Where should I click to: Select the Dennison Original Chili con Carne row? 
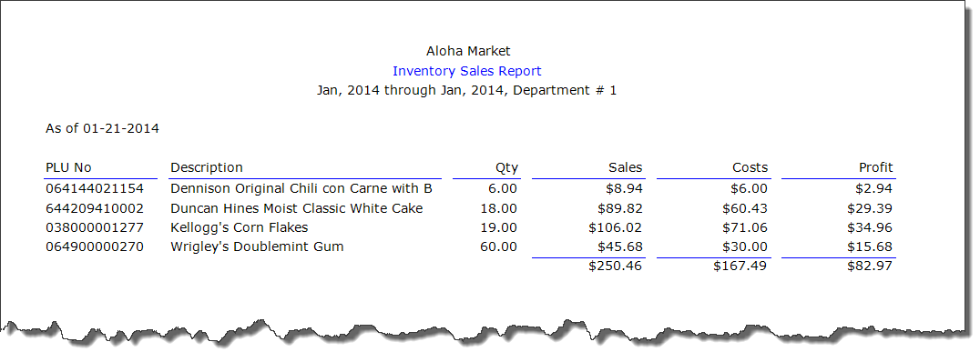[469, 188]
